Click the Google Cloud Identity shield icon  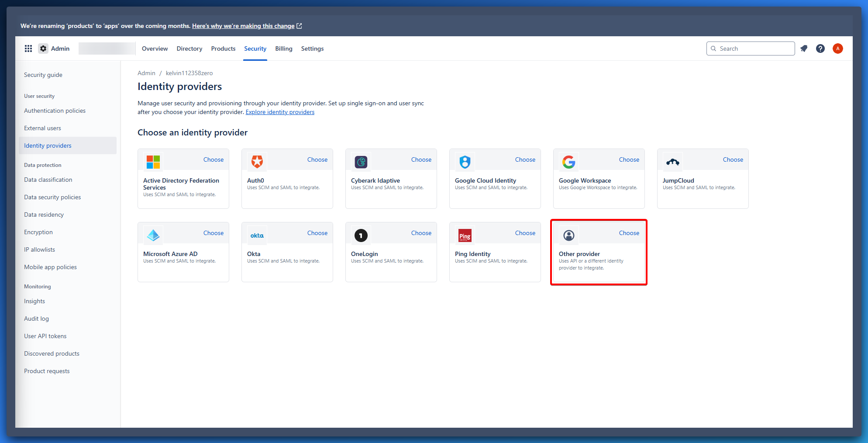pos(465,162)
